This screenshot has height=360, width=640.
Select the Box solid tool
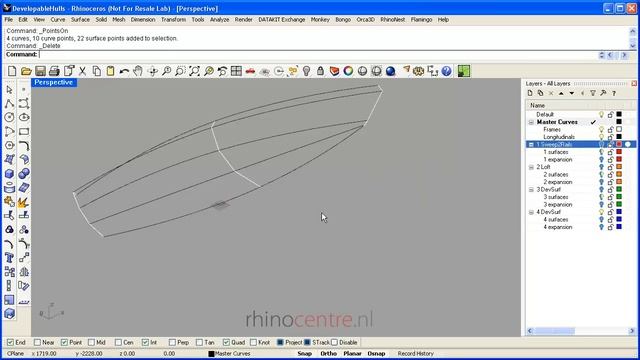9,174
